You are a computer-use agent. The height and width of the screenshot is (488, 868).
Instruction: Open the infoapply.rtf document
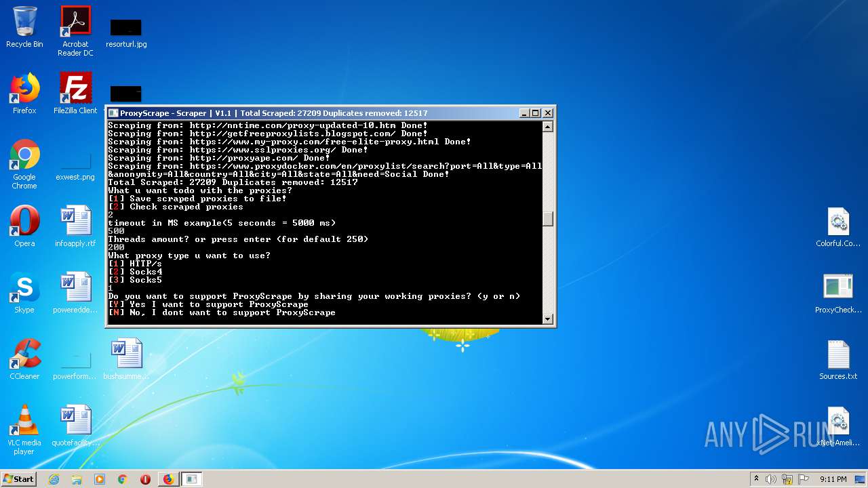click(x=75, y=226)
